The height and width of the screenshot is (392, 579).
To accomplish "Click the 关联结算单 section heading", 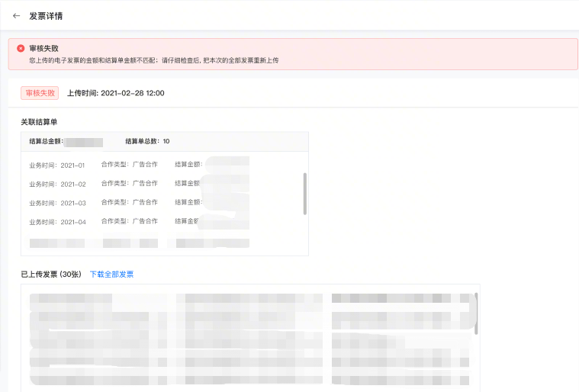I will tap(39, 122).
